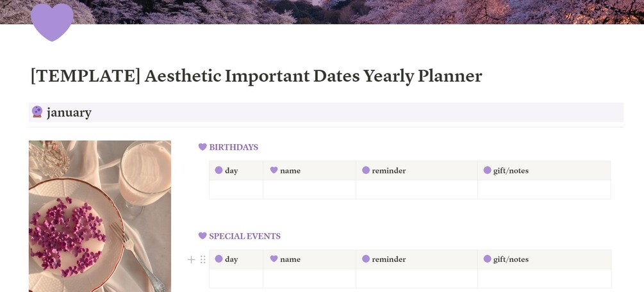
Task: Click the empty gift/notes cell in Special Events
Action: pos(543,279)
